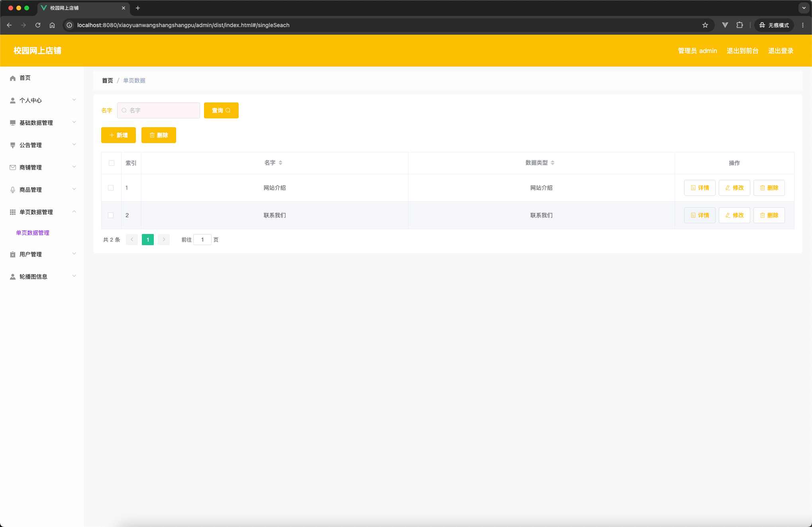Click the 校园网上店铺 title in the header
812x527 pixels.
37,51
